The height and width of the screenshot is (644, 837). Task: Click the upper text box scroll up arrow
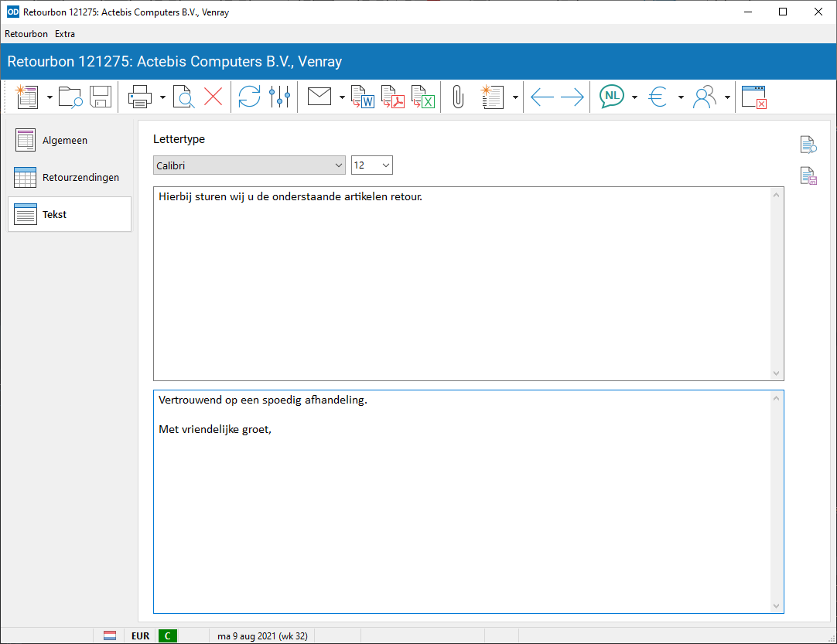pos(776,196)
